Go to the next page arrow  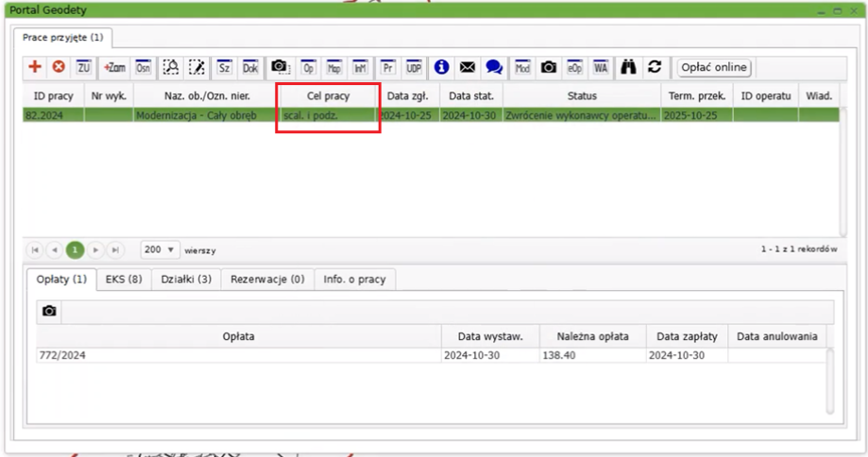(x=95, y=250)
